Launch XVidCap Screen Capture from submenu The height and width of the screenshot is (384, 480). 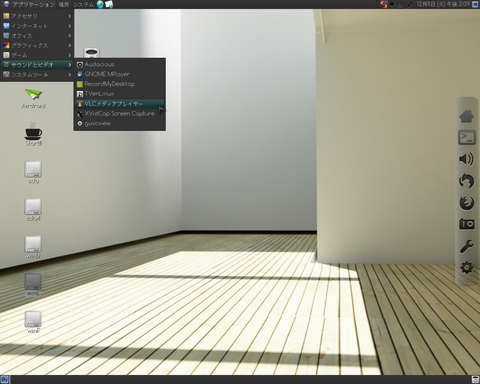[120, 113]
